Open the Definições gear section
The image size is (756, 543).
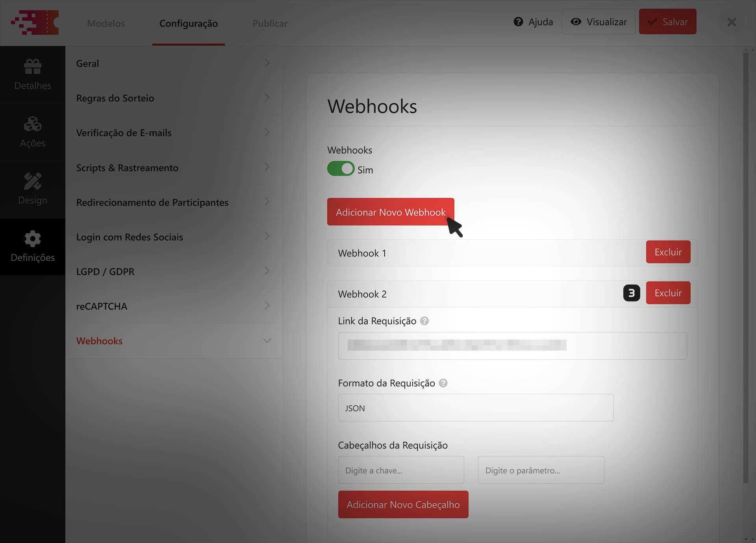(x=33, y=247)
